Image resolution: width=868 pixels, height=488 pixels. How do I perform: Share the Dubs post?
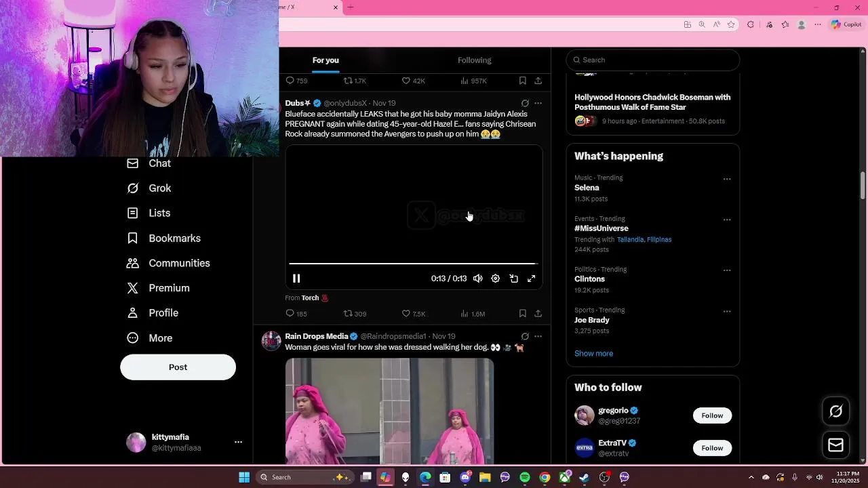coord(538,314)
